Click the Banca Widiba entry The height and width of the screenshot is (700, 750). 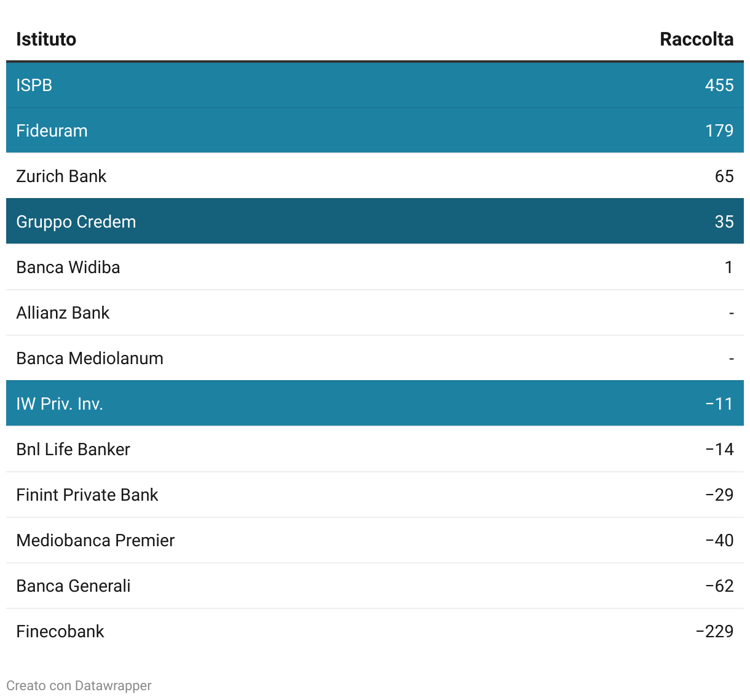(68, 267)
